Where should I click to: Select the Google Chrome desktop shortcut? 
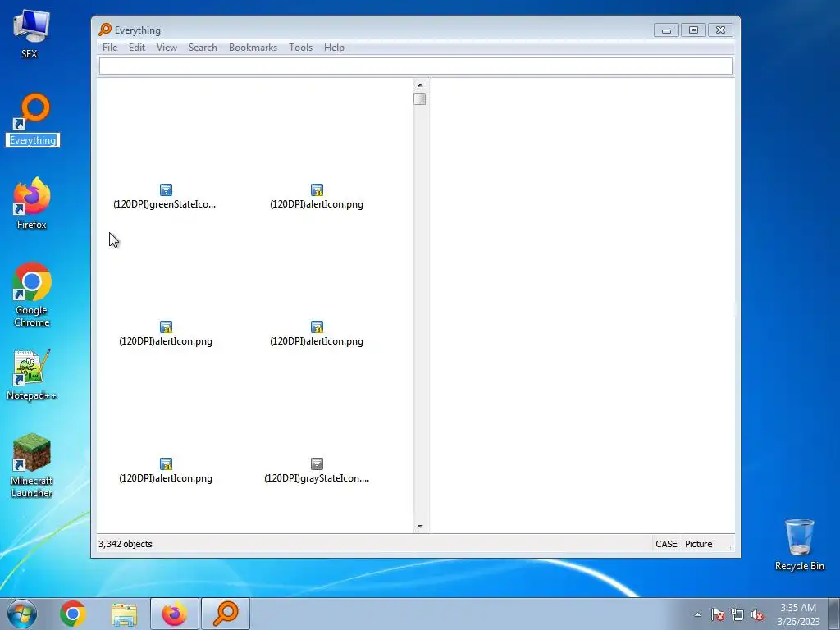[x=32, y=294]
